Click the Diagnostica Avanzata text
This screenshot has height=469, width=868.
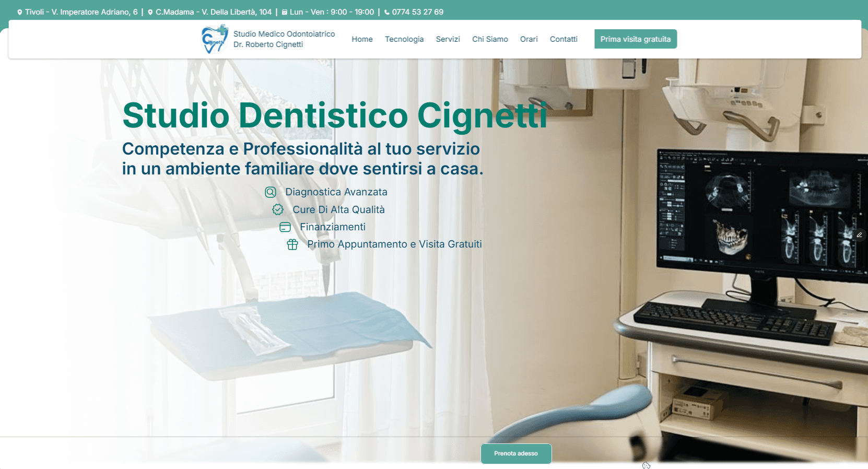tap(336, 192)
